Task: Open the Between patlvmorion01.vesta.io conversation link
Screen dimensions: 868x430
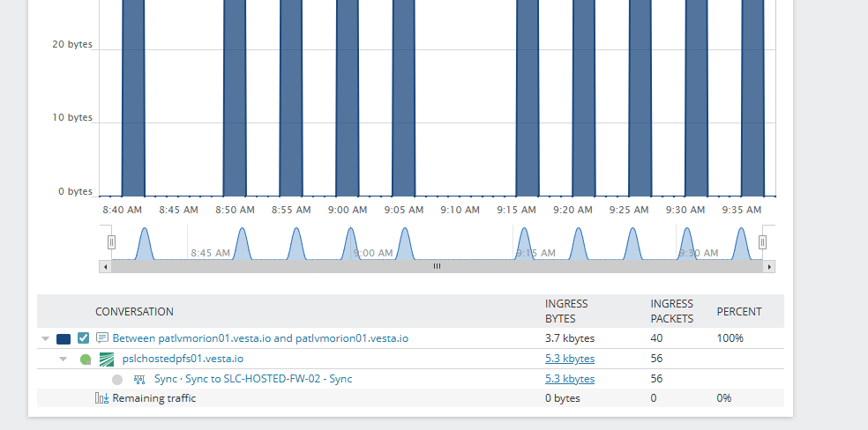Action: coord(259,338)
